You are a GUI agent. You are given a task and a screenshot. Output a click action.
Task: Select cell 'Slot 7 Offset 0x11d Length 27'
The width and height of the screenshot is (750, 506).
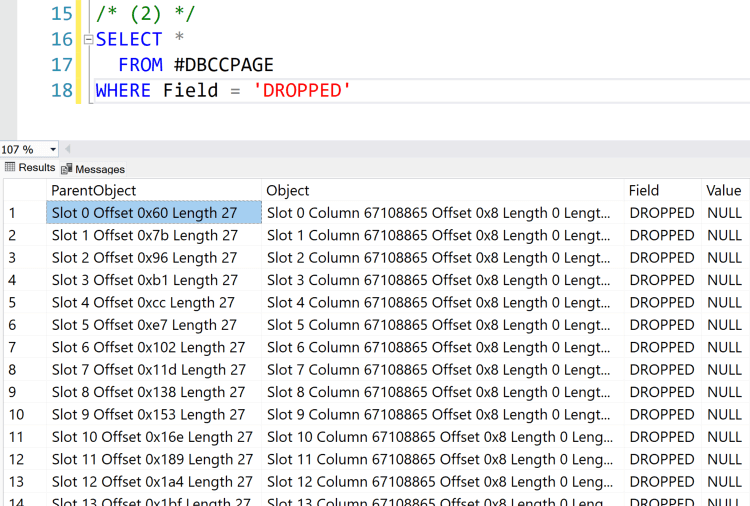(154, 370)
